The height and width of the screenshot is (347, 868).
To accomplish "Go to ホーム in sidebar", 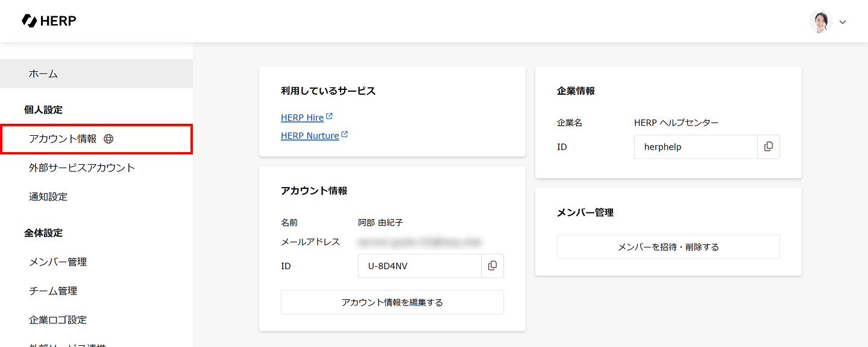I will tap(43, 74).
